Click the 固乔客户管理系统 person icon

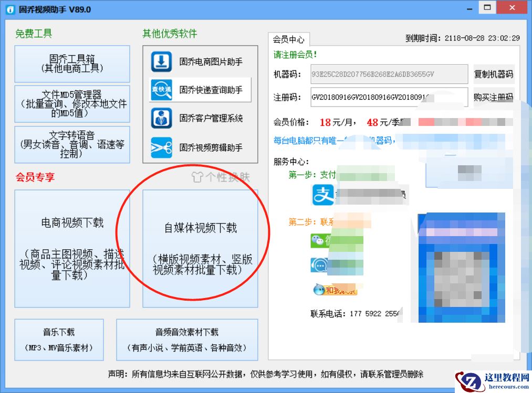point(161,118)
